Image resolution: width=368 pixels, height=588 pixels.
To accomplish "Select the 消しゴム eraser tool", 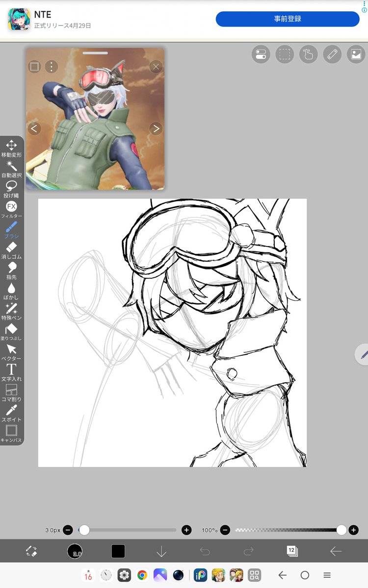I will click(x=11, y=250).
